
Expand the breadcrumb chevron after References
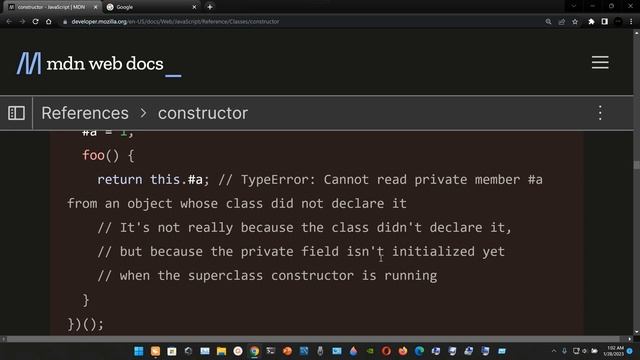[x=143, y=113]
